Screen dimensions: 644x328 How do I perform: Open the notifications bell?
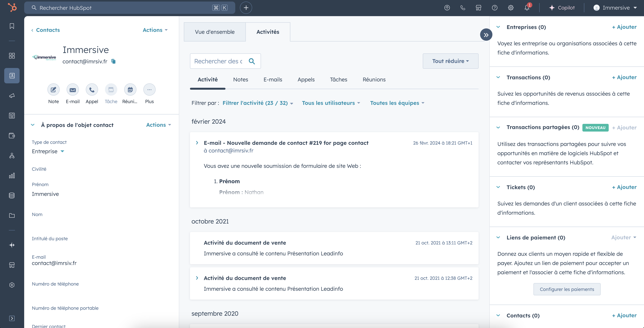tap(527, 8)
